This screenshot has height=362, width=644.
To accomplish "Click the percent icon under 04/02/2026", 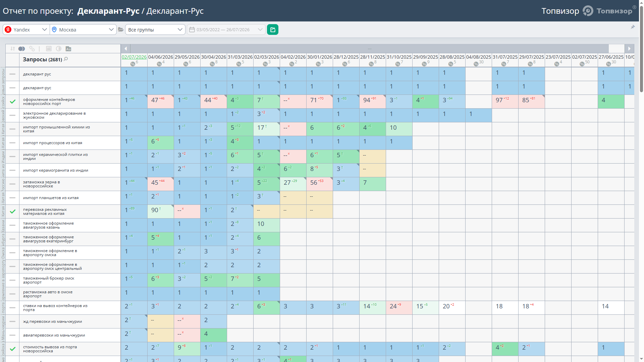I will (x=292, y=64).
